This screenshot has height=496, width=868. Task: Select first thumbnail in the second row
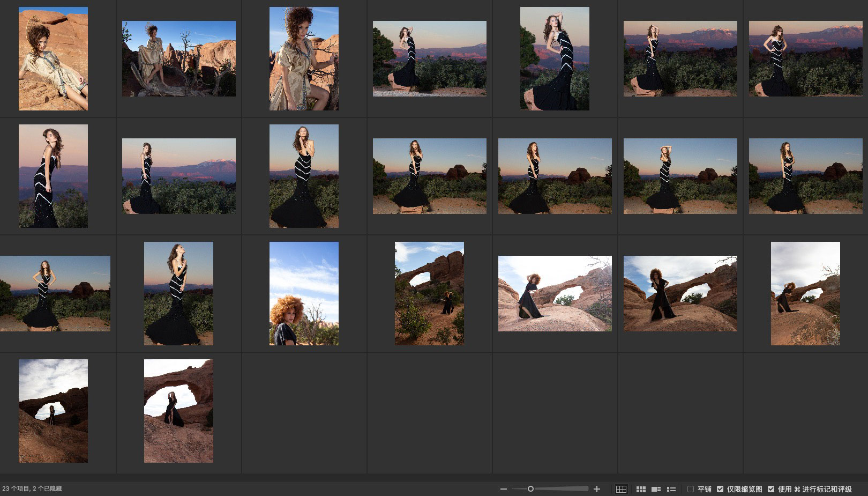click(53, 176)
